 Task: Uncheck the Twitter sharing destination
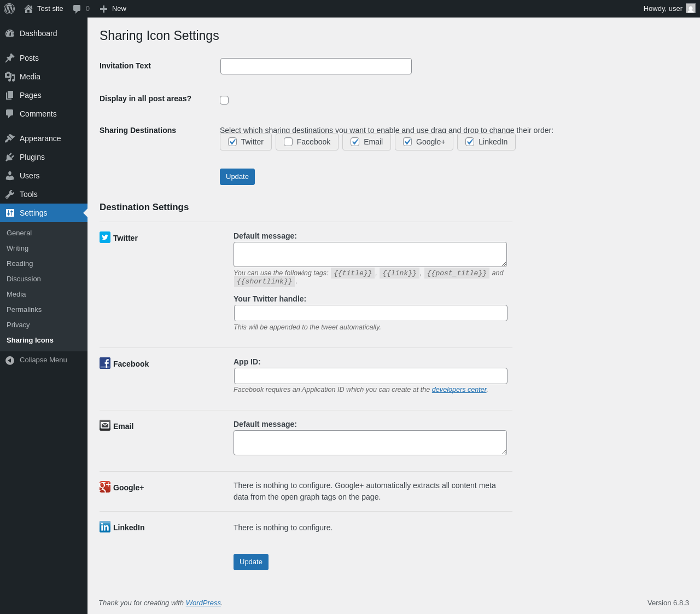(232, 142)
